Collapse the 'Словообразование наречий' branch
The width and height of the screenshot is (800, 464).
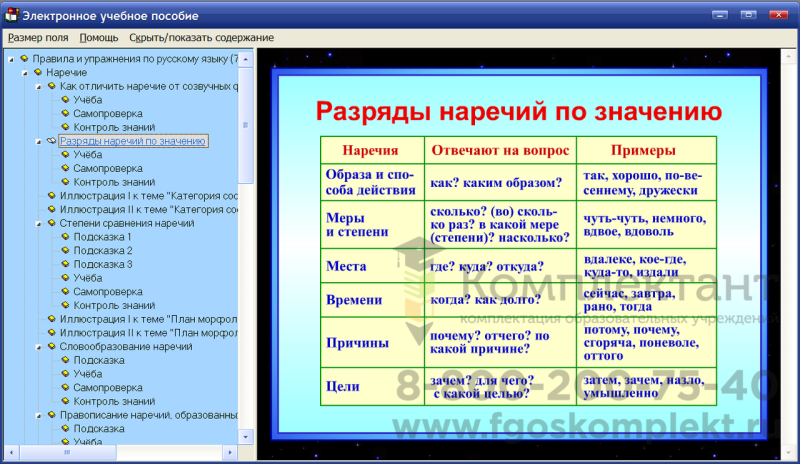coord(39,348)
